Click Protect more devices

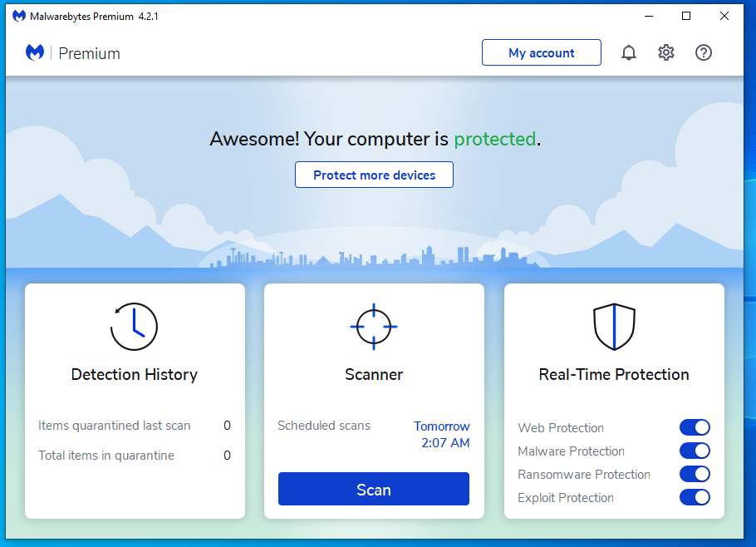374,175
